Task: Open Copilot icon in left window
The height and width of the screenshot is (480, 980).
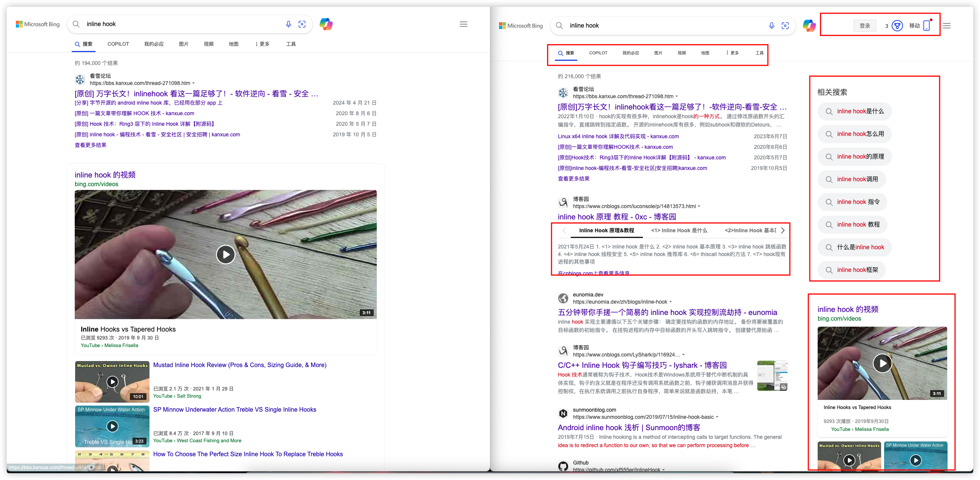Action: [x=326, y=24]
